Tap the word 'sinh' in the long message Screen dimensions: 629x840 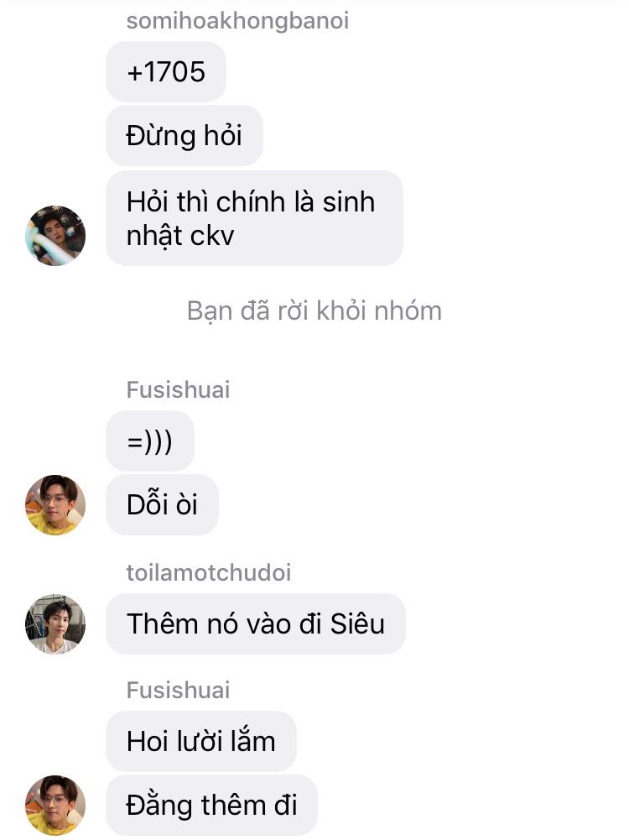point(348,202)
